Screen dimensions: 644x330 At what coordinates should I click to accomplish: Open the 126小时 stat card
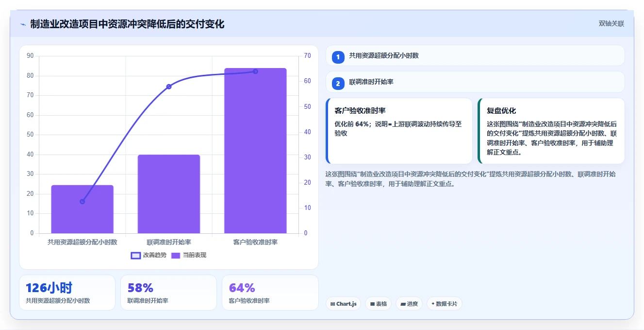click(67, 293)
